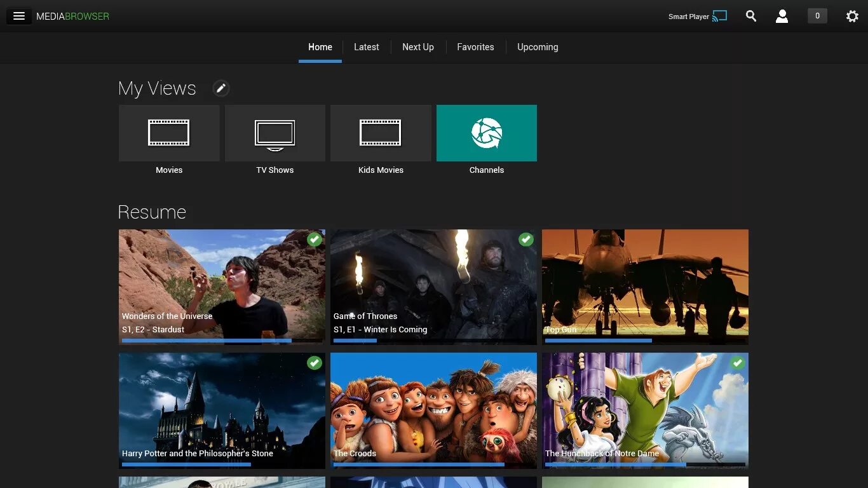
Task: Open the Smart Player cast icon
Action: 719,16
